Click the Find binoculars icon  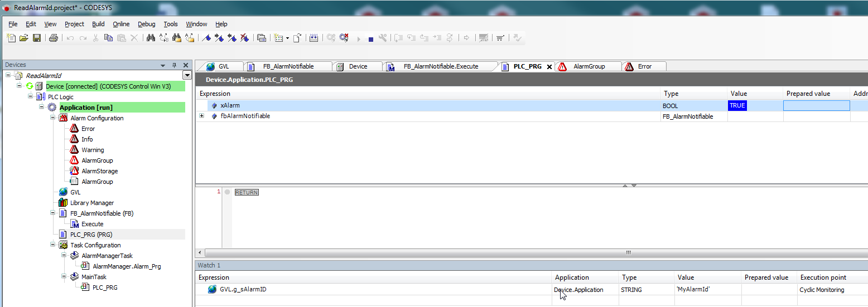[x=151, y=38]
